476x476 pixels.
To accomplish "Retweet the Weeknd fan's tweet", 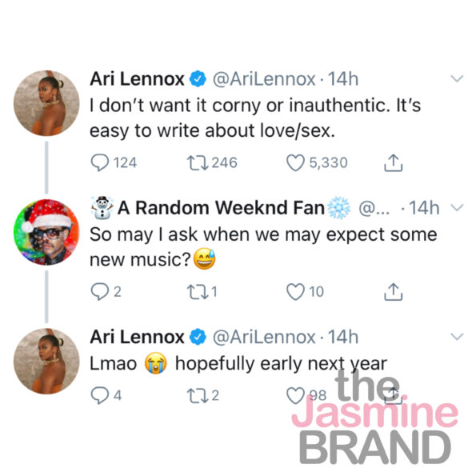I will pyautogui.click(x=198, y=291).
